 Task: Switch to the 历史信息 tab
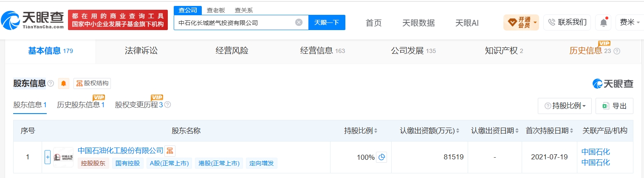coord(590,51)
